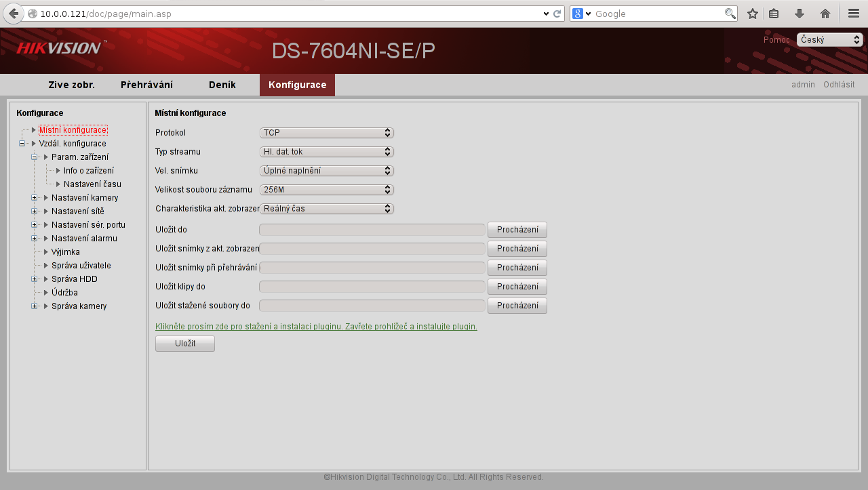Open the browser hamburger menu
868x490 pixels.
pyautogui.click(x=854, y=14)
